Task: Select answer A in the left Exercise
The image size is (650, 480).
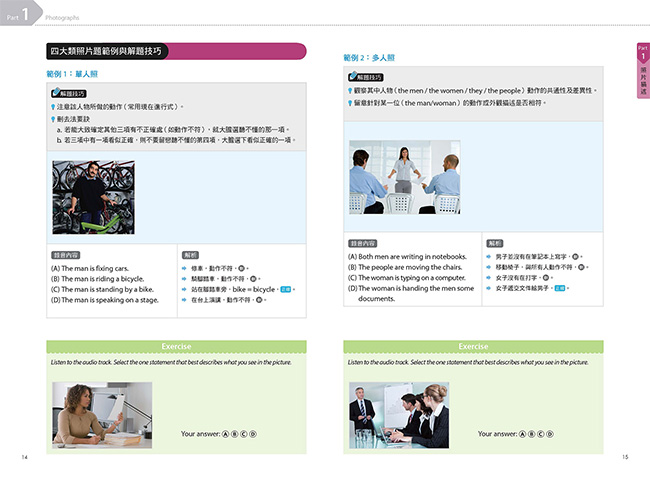Action: coord(226,434)
